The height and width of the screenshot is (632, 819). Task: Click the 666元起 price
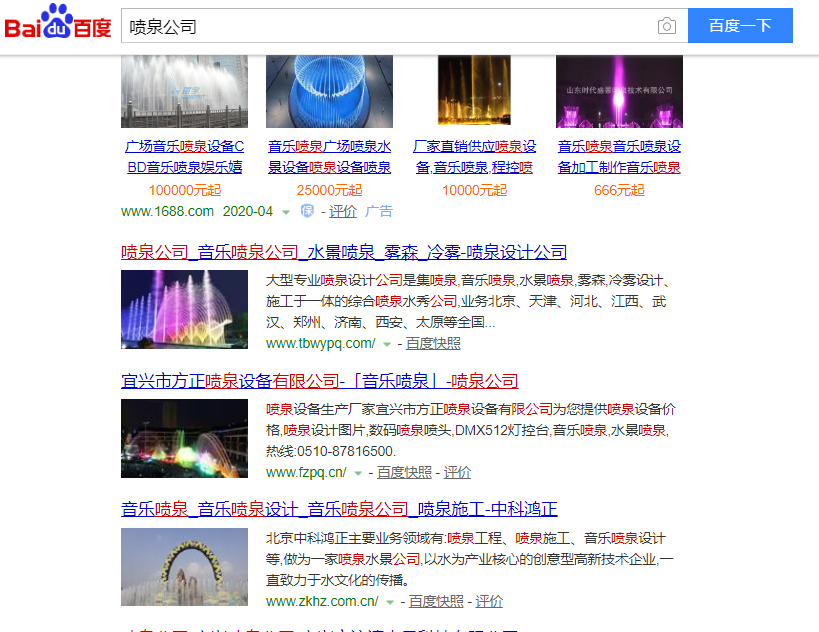(619, 190)
